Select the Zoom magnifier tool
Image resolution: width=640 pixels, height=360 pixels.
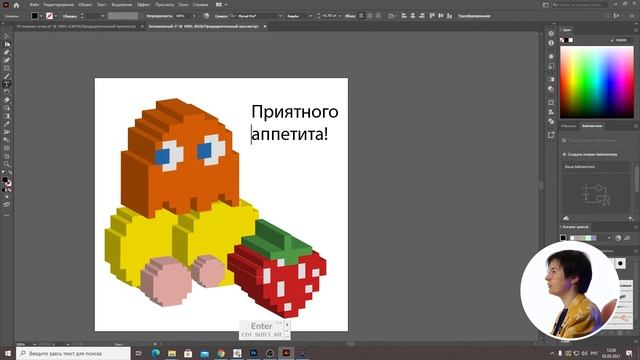point(7,164)
